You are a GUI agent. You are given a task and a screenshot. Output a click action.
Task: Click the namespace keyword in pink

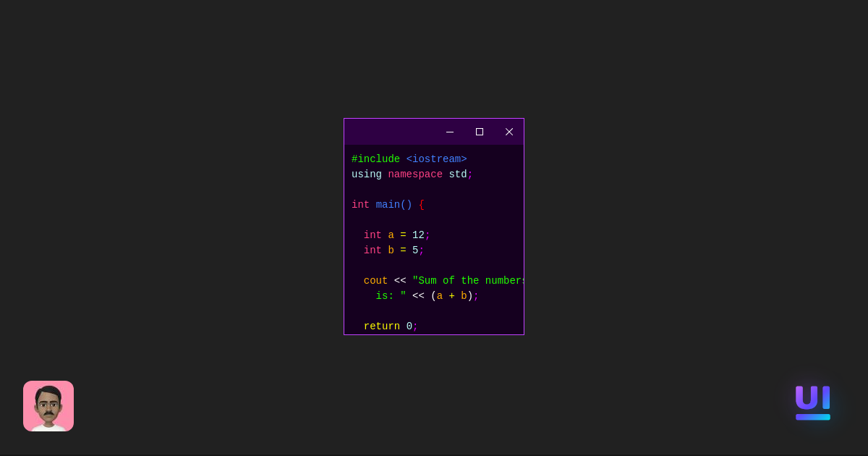click(x=414, y=174)
